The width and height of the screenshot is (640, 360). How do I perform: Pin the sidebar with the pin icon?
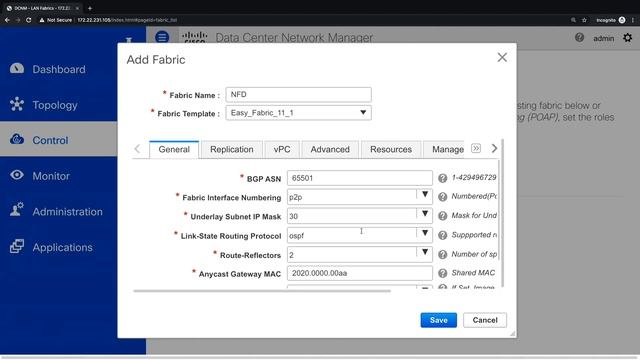pyautogui.click(x=129, y=40)
